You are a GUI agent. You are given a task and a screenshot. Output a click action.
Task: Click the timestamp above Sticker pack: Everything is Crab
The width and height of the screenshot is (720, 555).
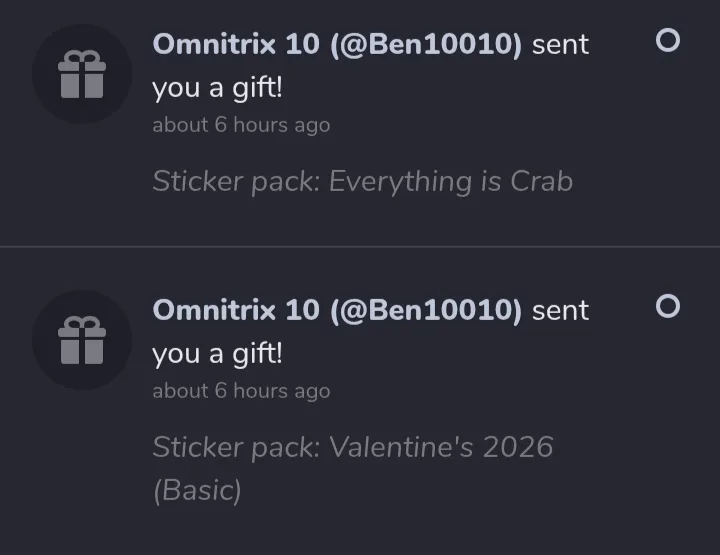(x=240, y=125)
